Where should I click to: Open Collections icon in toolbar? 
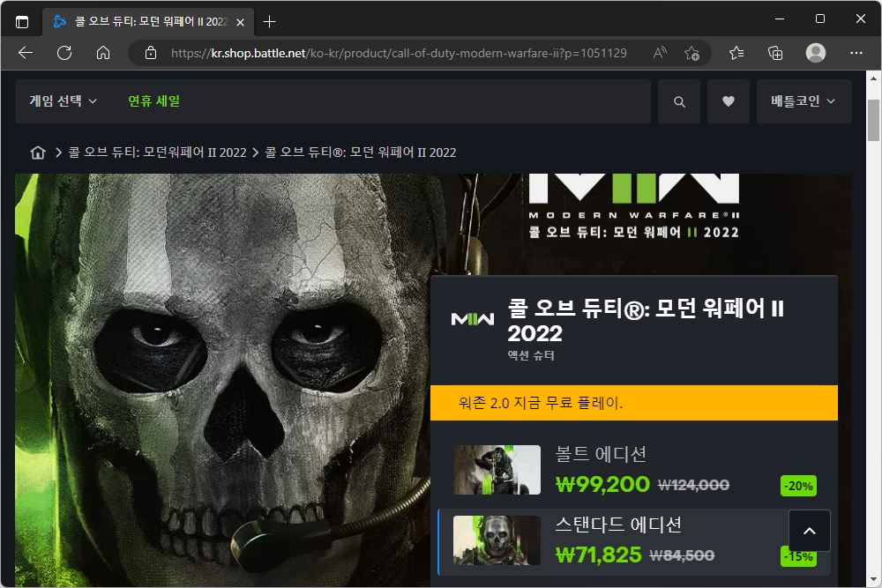click(x=775, y=53)
